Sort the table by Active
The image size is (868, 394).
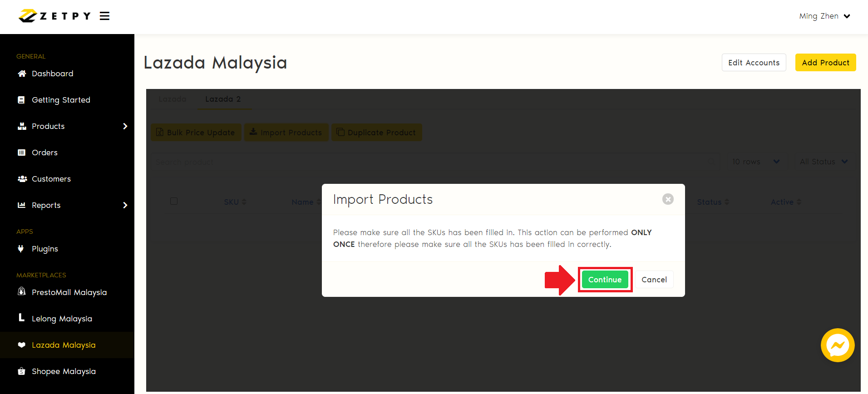(786, 202)
